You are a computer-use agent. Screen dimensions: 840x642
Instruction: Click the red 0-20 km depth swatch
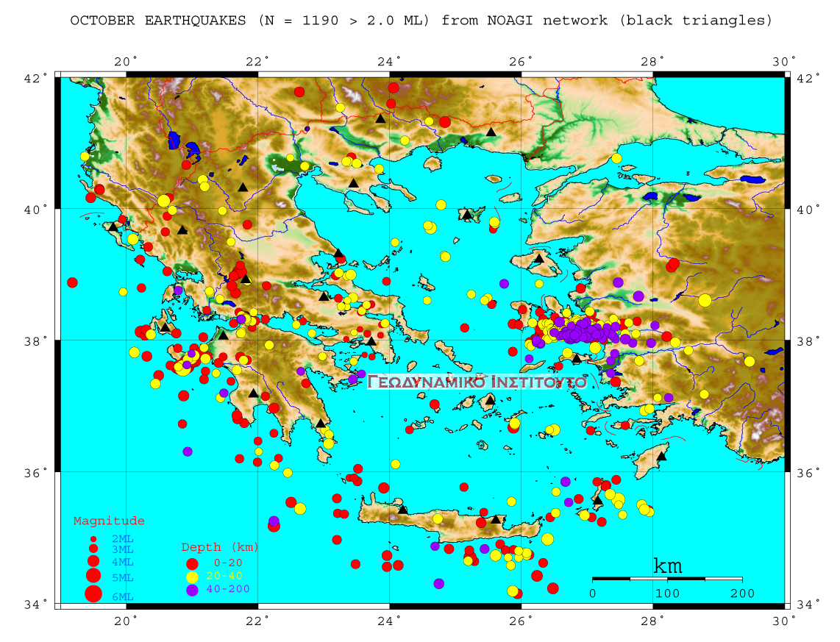click(x=192, y=564)
